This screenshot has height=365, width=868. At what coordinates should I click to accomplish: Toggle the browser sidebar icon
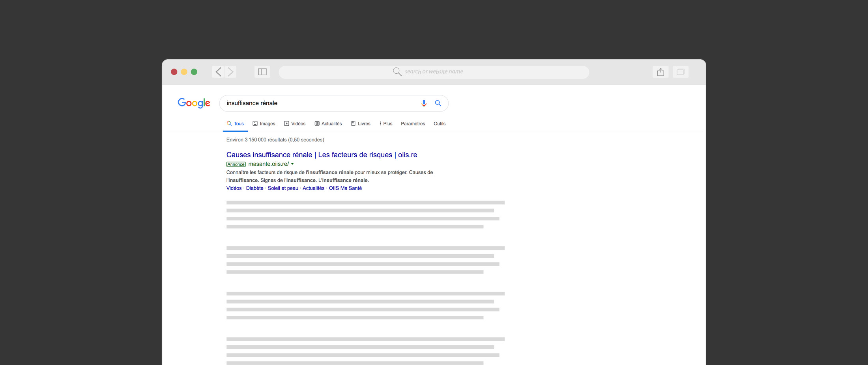262,72
